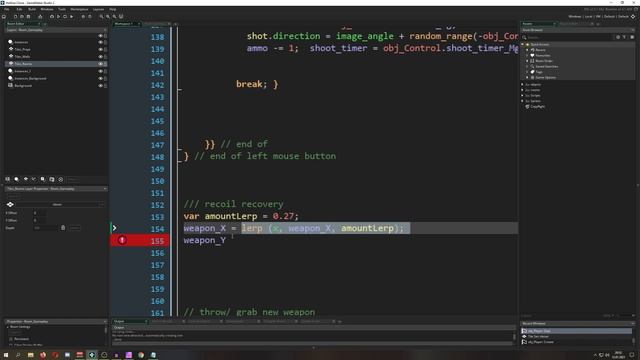Open the Edit menu
The image size is (640, 360).
[x=19, y=9]
